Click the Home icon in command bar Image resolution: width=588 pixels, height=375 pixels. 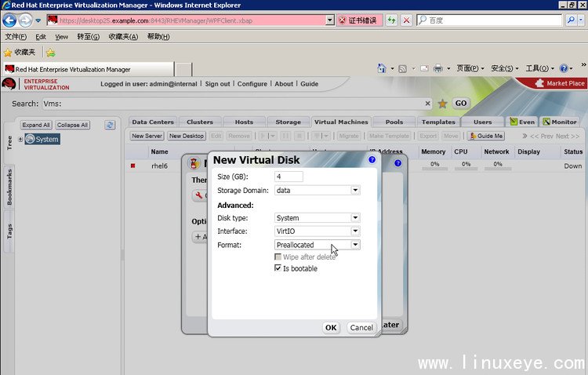click(x=382, y=68)
